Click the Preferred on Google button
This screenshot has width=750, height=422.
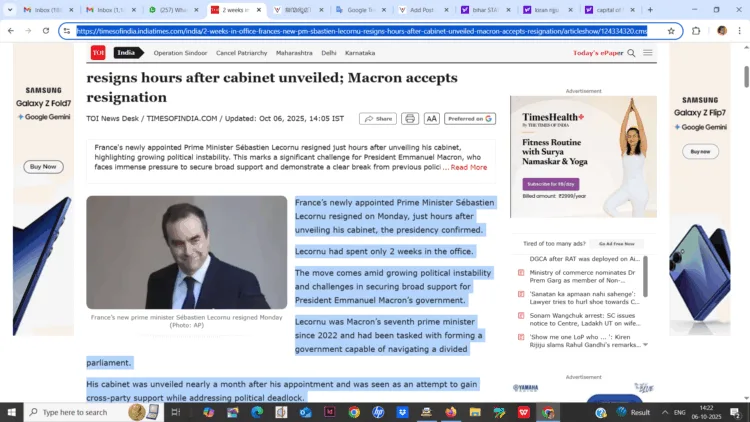point(470,119)
